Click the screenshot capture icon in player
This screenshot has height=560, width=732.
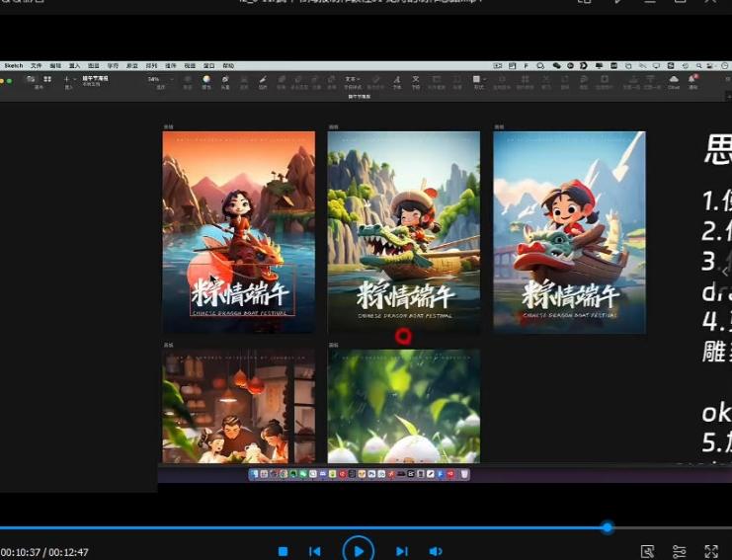coord(647,551)
